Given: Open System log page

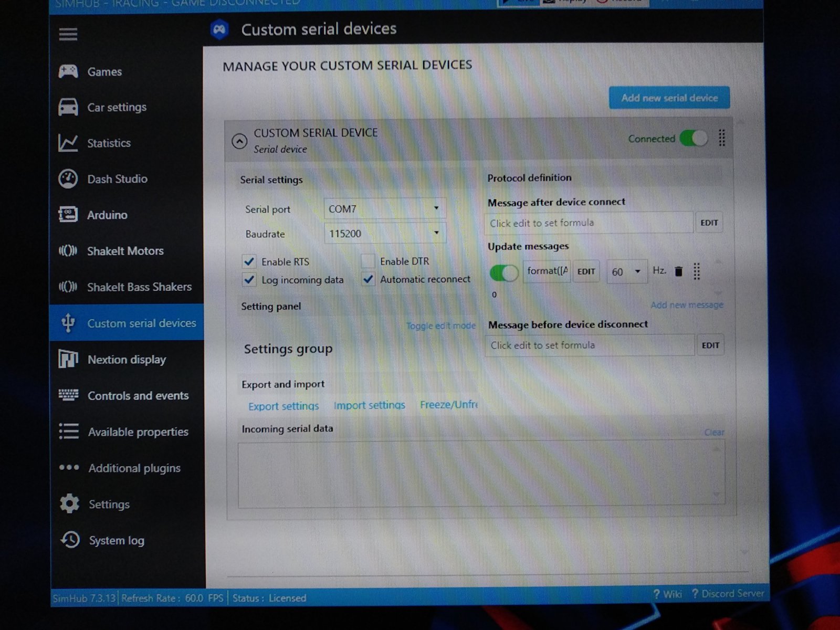Looking at the screenshot, I should pos(117,540).
